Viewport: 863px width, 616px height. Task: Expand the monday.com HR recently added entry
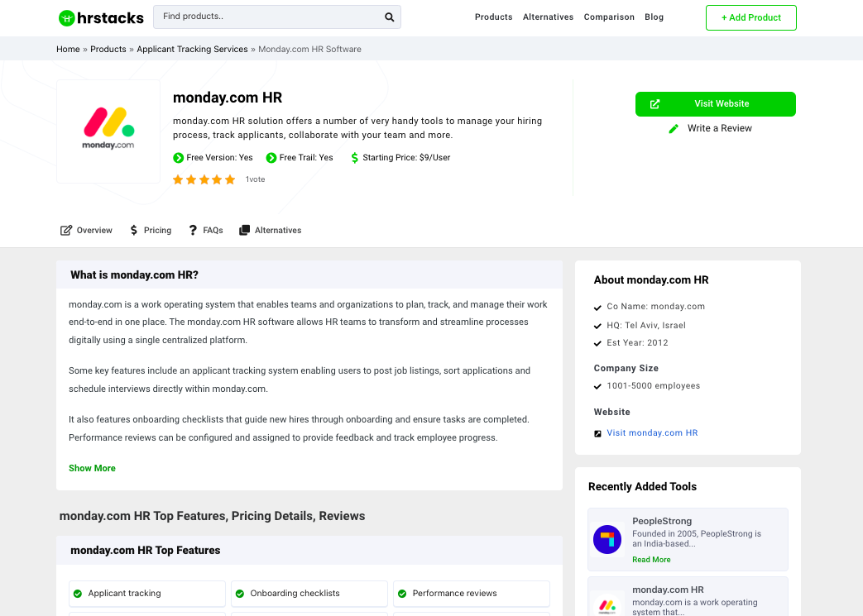click(x=667, y=590)
